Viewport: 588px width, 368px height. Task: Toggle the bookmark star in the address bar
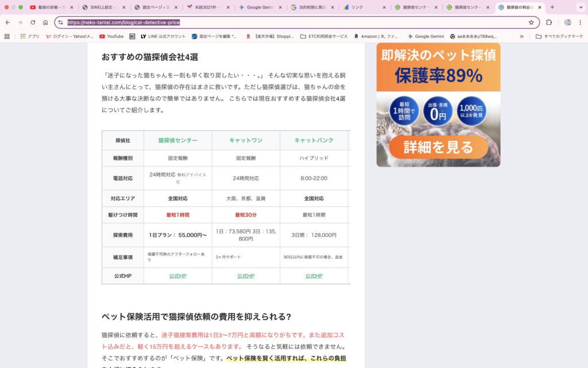pyautogui.click(x=531, y=23)
